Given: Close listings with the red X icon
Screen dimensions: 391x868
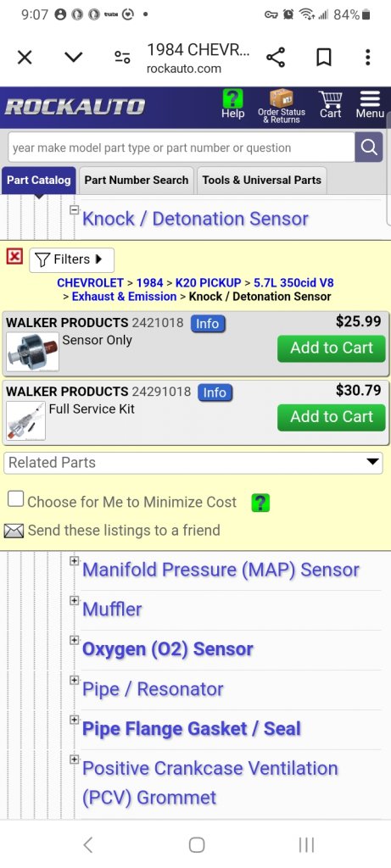Looking at the screenshot, I should [x=14, y=256].
